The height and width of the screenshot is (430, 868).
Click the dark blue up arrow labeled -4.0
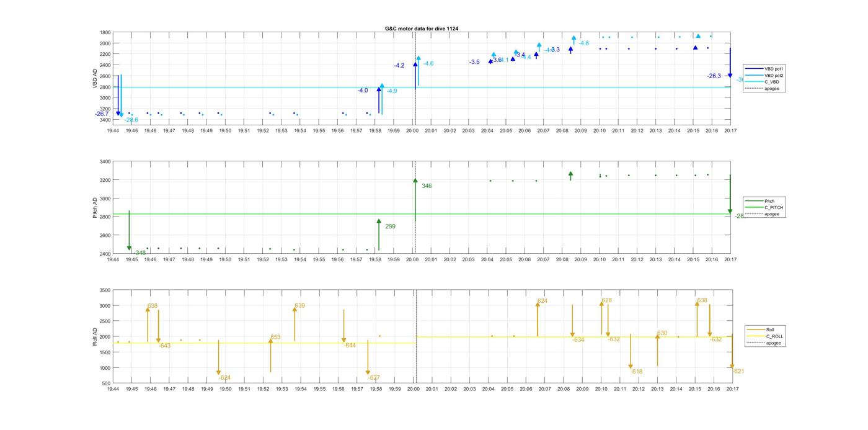379,101
